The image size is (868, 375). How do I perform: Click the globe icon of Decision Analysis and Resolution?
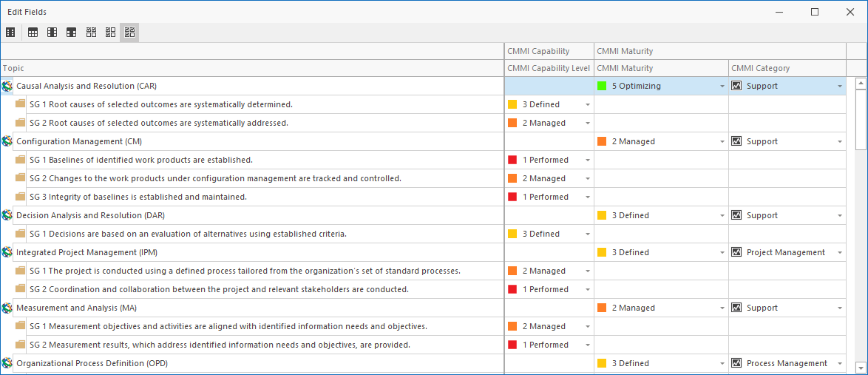(7, 215)
